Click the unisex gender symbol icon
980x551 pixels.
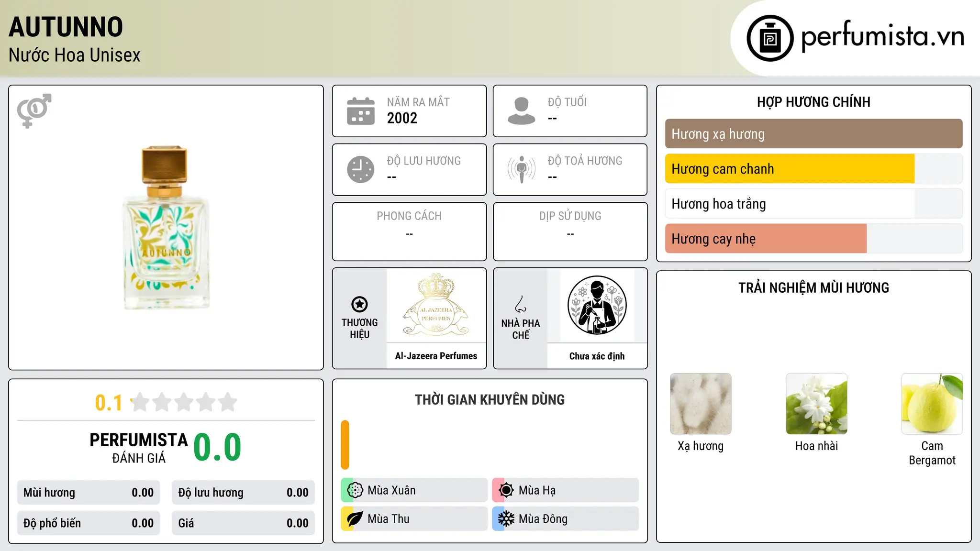pos(34,110)
